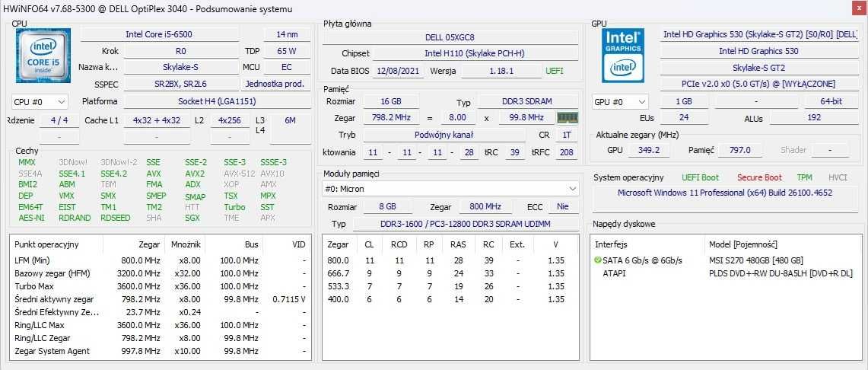Click the SGX feature label

(x=192, y=218)
